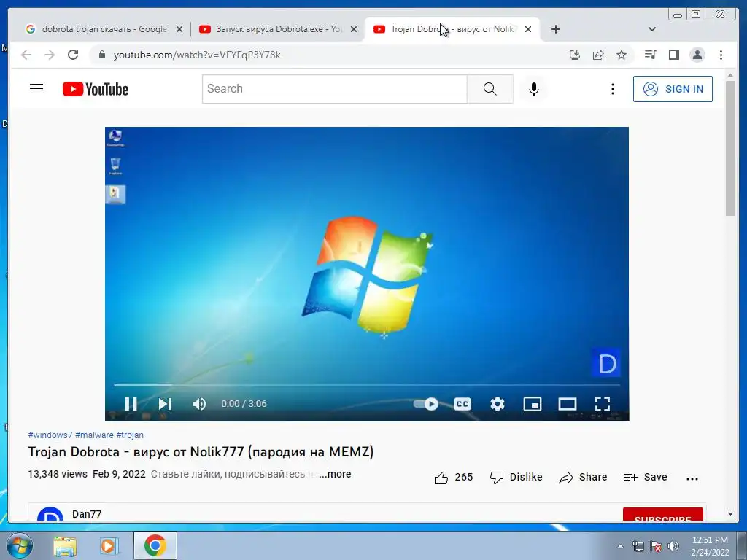The height and width of the screenshot is (560, 747).
Task: Like the video thumbs up
Action: point(453,477)
